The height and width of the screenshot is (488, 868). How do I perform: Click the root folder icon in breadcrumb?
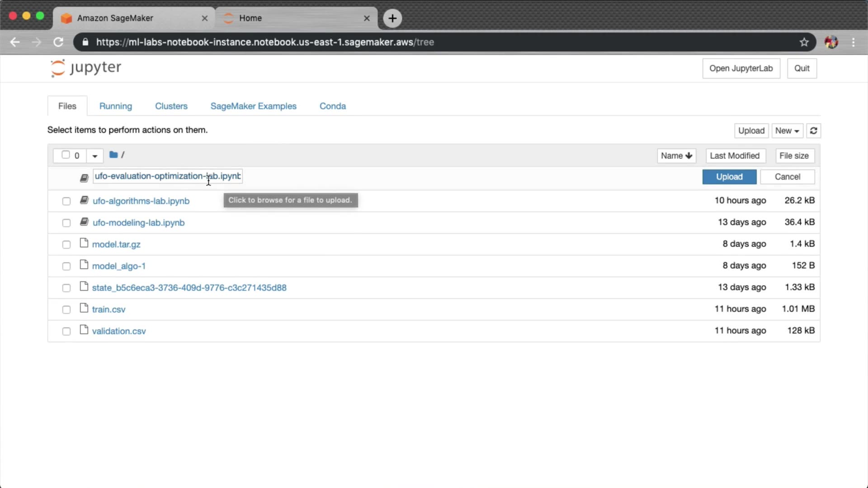point(113,155)
